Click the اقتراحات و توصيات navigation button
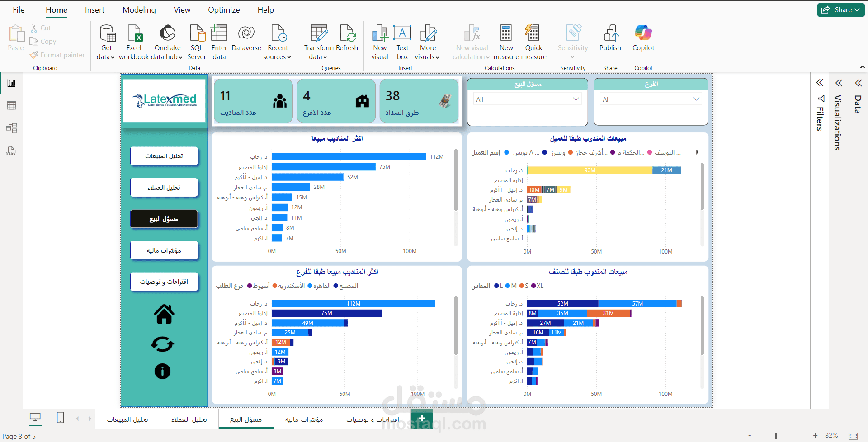The height and width of the screenshot is (442, 868). point(164,282)
